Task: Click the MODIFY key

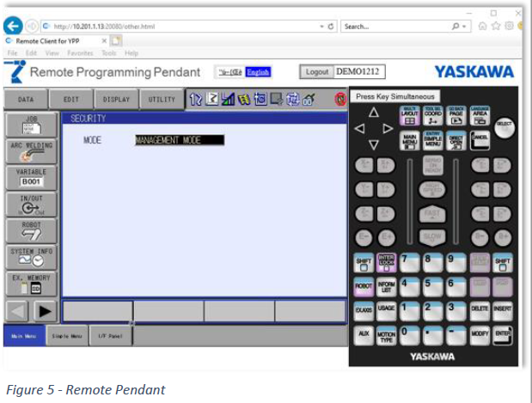Action: click(x=480, y=335)
